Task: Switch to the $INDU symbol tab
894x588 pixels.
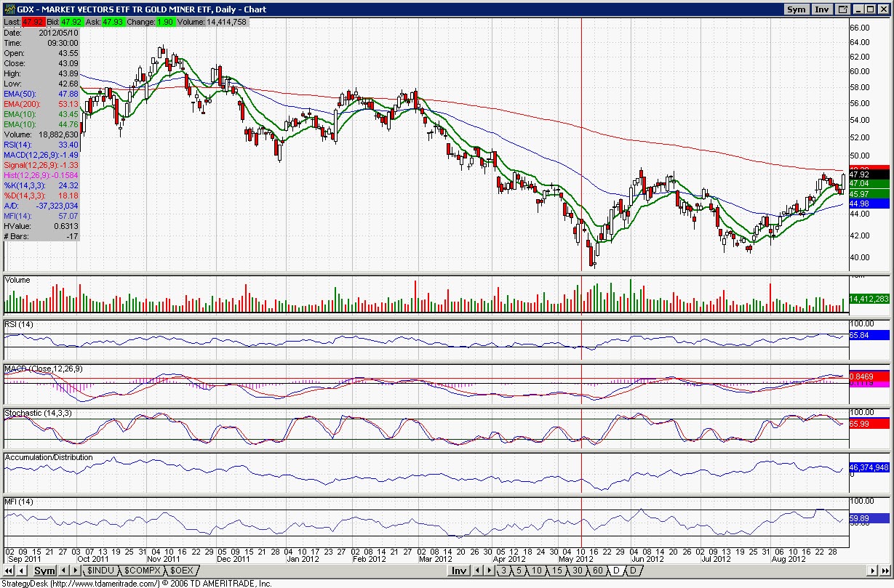Action: (100, 571)
